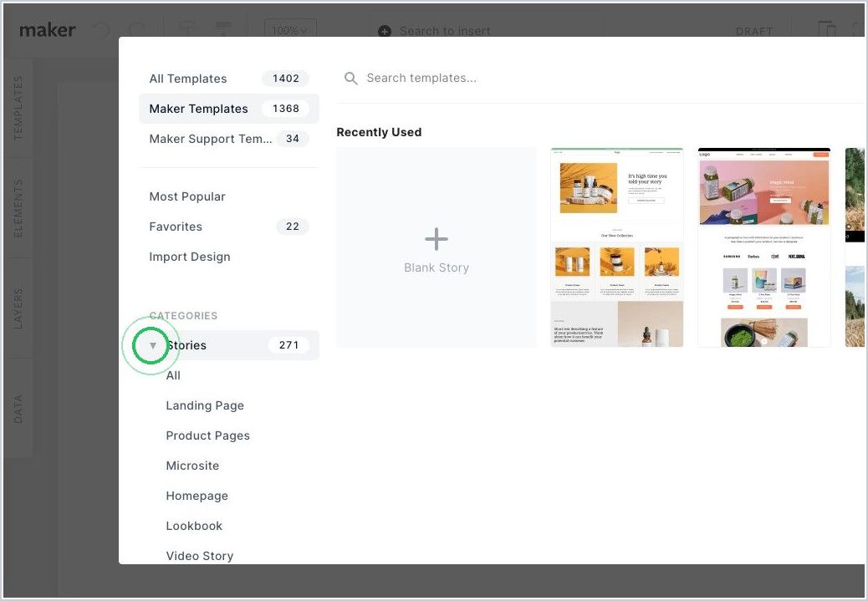
Task: Click the plus icon beside Search to insert
Action: tap(384, 31)
